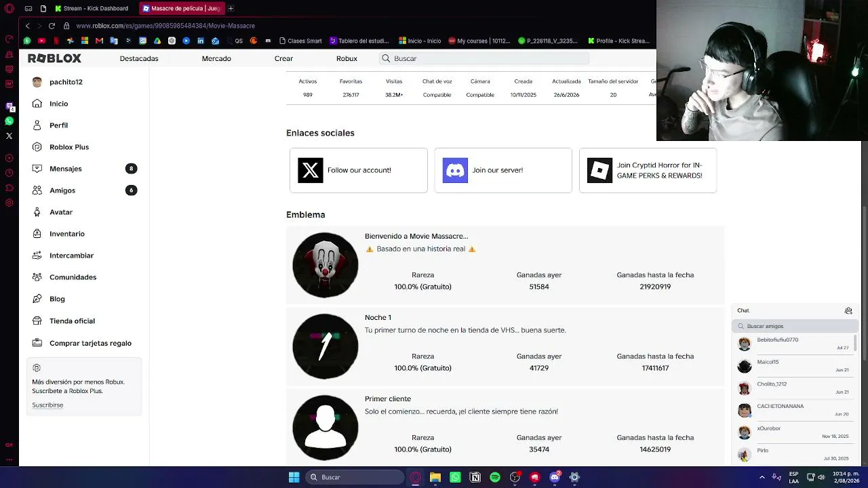Open the chat settings icon beside Chat header
This screenshot has height=488, width=868.
848,310
